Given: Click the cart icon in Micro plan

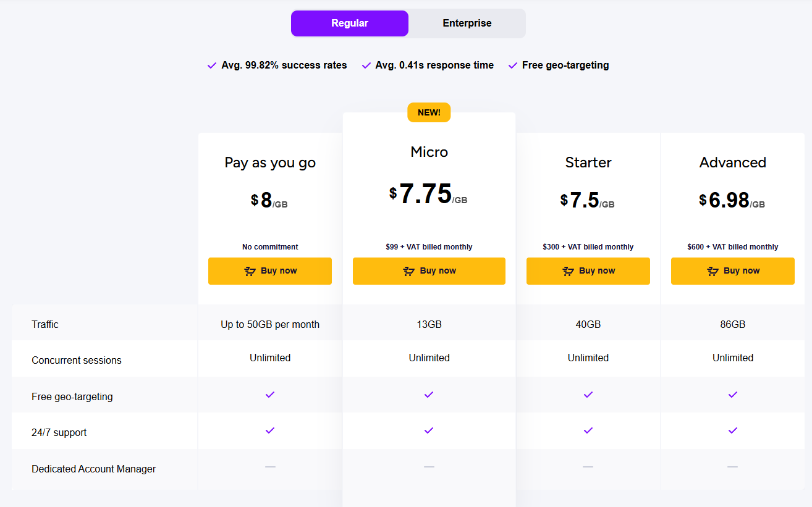Looking at the screenshot, I should tap(408, 271).
